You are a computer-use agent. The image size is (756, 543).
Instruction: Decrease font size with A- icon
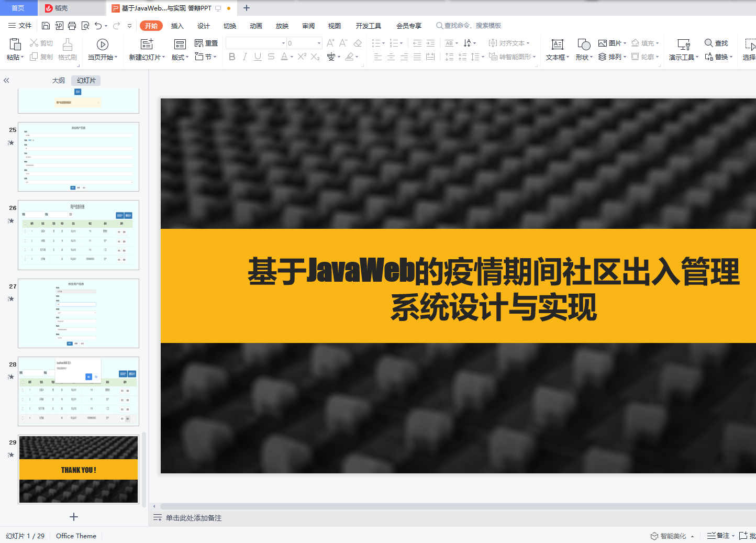[x=343, y=43]
